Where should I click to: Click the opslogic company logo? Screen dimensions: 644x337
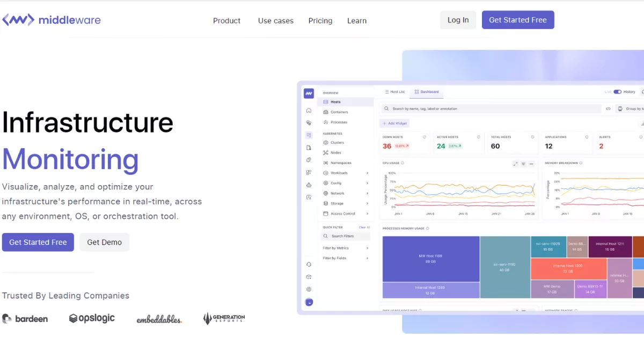tap(92, 318)
